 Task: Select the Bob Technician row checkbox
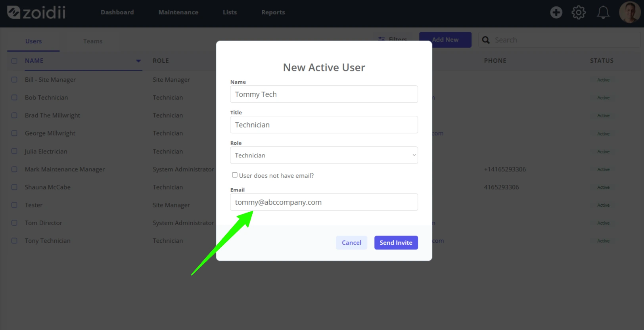coord(14,98)
